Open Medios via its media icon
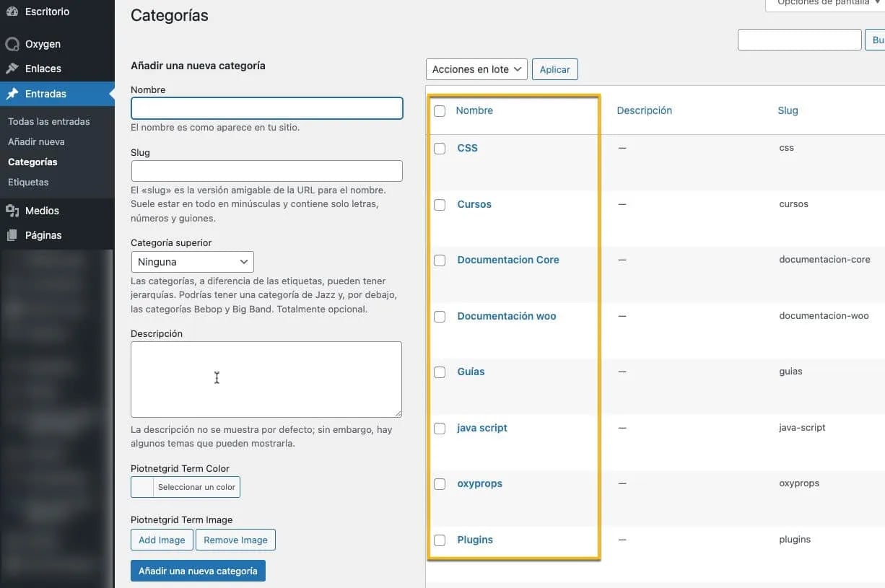This screenshot has width=885, height=588. coord(12,211)
